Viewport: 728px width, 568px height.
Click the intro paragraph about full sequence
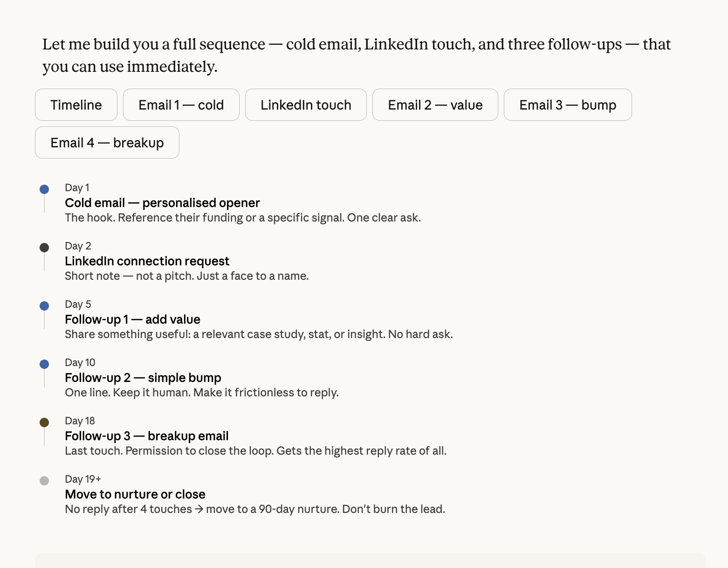pos(356,55)
